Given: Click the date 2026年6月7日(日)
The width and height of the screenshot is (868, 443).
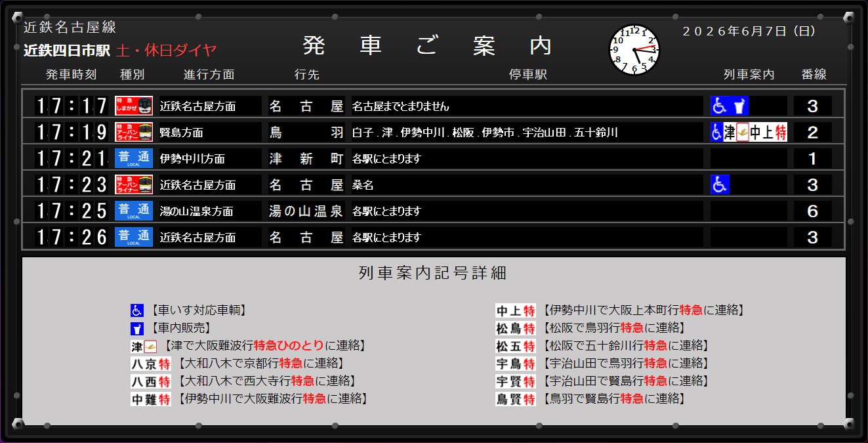Looking at the screenshot, I should click(748, 31).
